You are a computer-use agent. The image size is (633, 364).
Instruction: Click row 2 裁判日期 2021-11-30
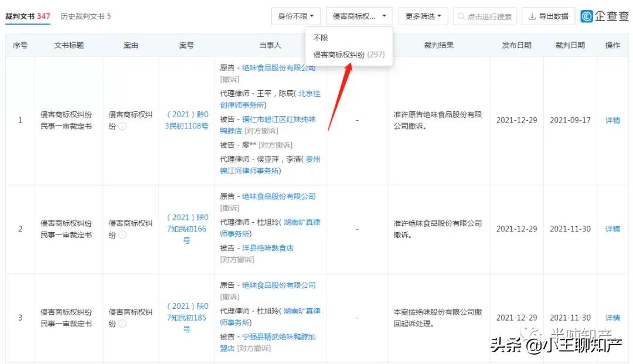coord(570,229)
